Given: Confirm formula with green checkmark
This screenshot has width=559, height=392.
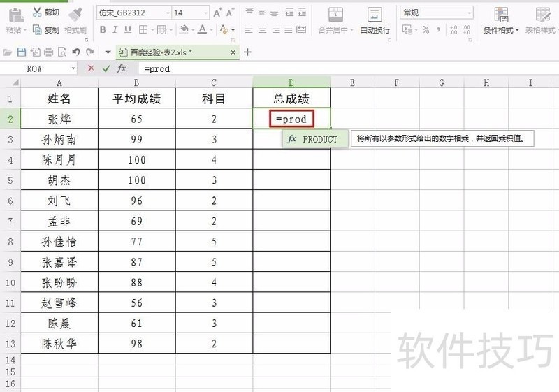Looking at the screenshot, I should [106, 68].
